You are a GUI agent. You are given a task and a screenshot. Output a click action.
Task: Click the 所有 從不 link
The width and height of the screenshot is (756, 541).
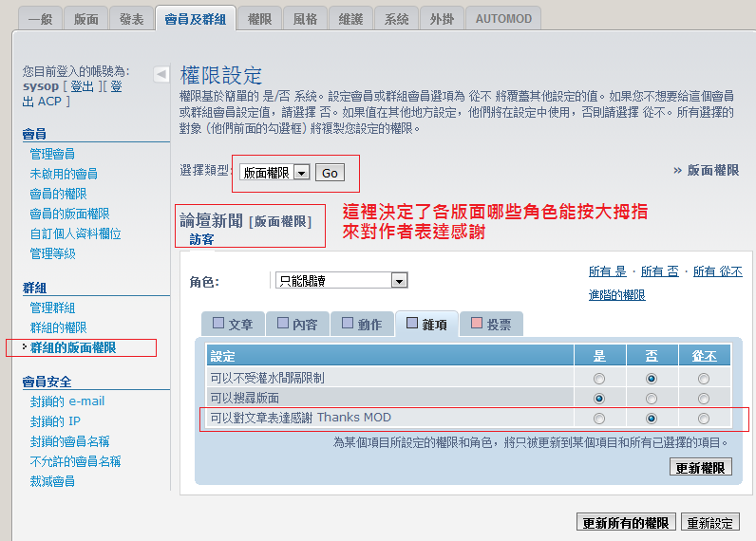tap(717, 271)
